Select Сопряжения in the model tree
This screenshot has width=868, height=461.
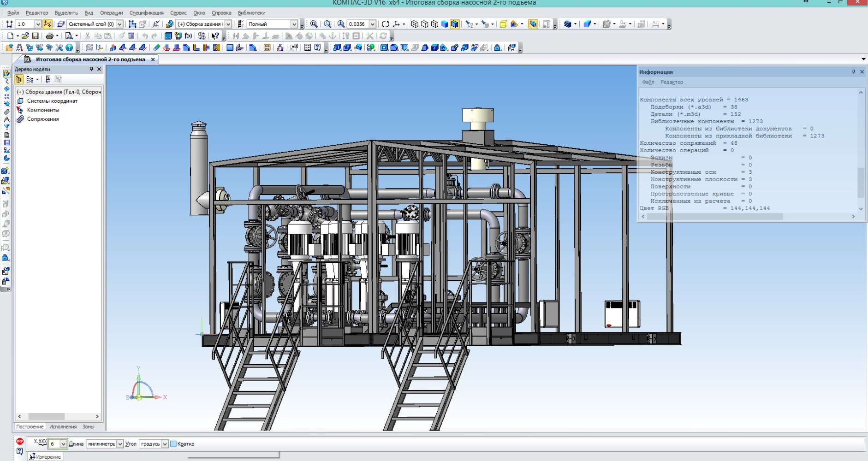click(x=42, y=119)
